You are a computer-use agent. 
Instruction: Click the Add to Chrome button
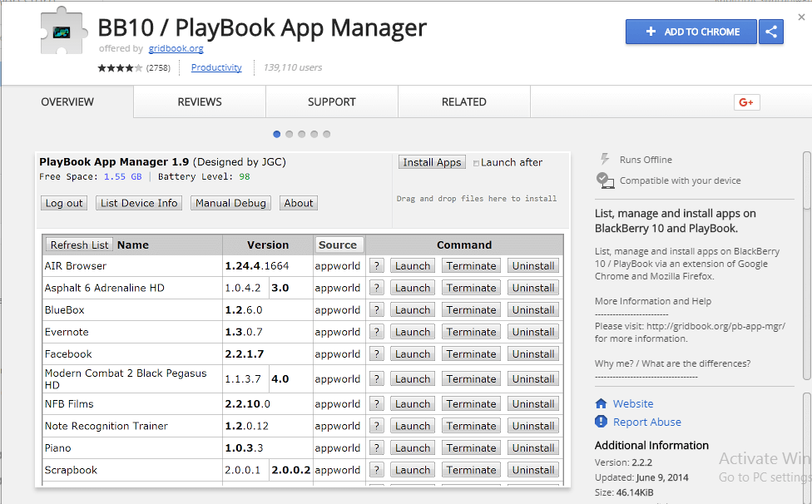click(x=691, y=32)
